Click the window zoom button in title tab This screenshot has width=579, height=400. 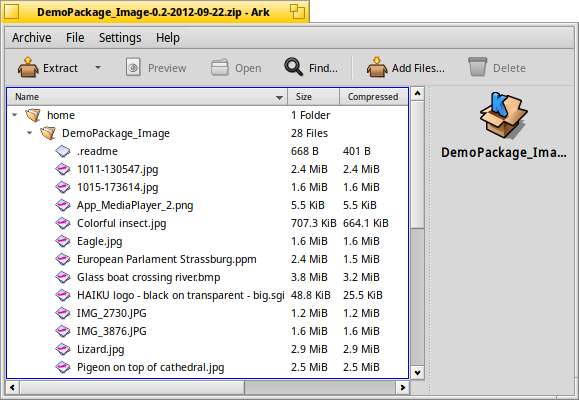click(x=297, y=12)
